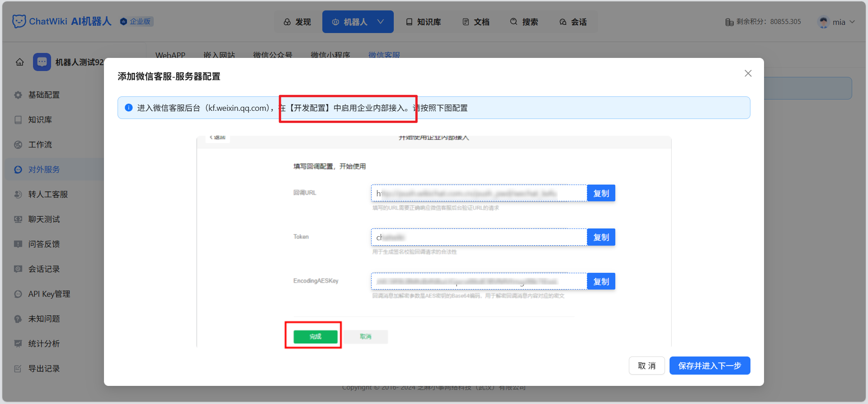This screenshot has height=404, width=868.
Task: Click the EncodingAESKey input field
Action: click(479, 281)
